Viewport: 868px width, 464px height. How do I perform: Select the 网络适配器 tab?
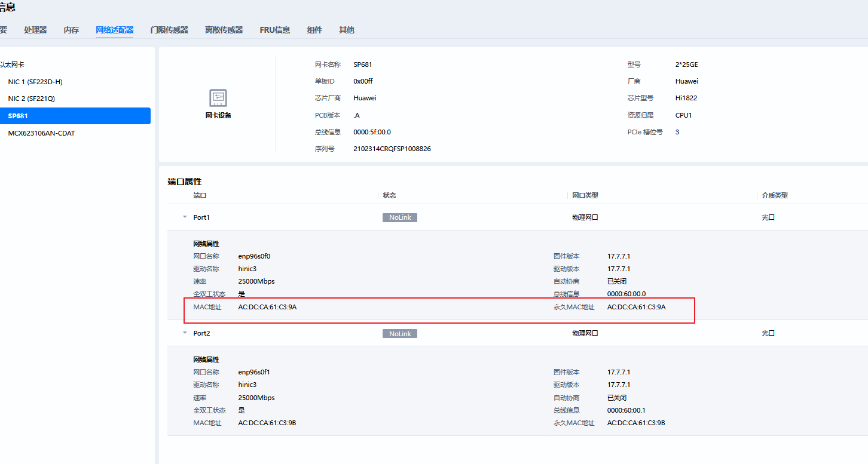coord(115,30)
